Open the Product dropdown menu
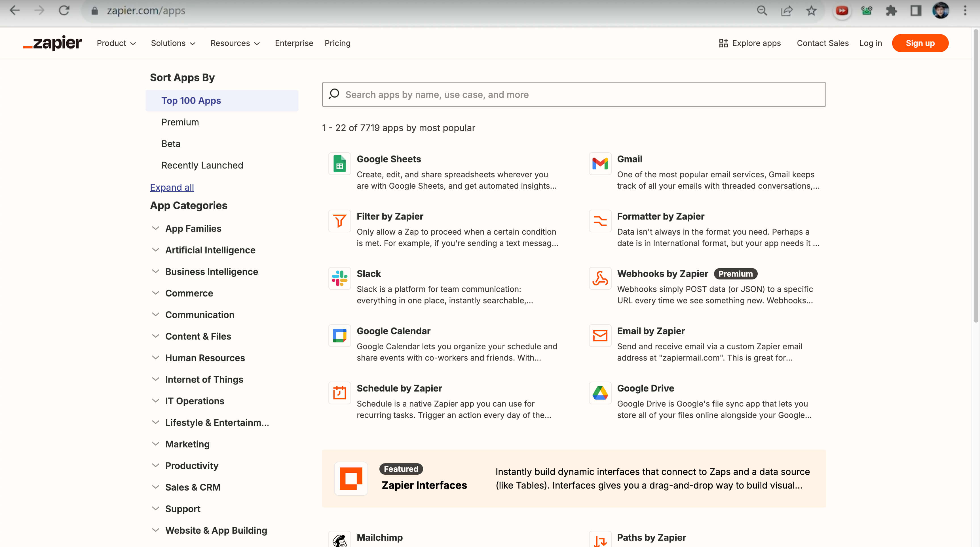980x547 pixels. [x=117, y=43]
